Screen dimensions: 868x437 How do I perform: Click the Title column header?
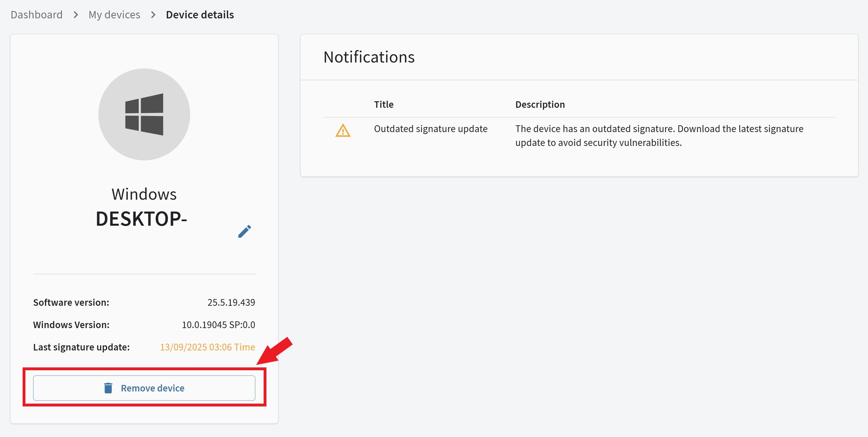pyautogui.click(x=383, y=105)
